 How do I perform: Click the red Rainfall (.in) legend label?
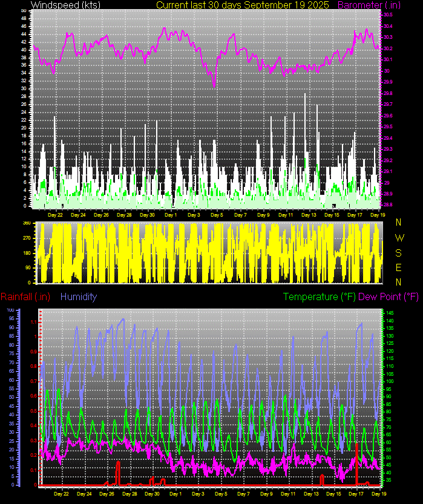click(x=25, y=296)
